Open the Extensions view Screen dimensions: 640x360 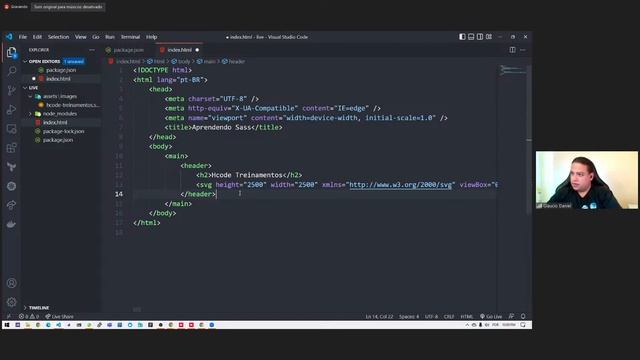[x=11, y=148]
